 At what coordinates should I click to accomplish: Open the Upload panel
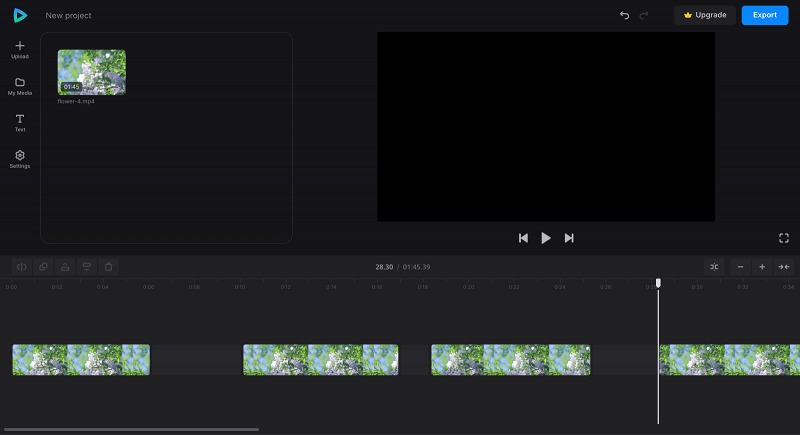pos(20,50)
